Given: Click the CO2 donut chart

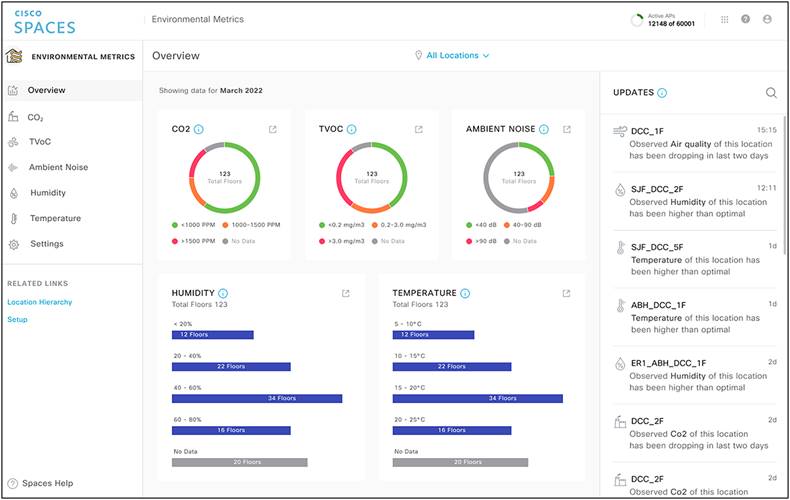Looking at the screenshot, I should tap(225, 177).
